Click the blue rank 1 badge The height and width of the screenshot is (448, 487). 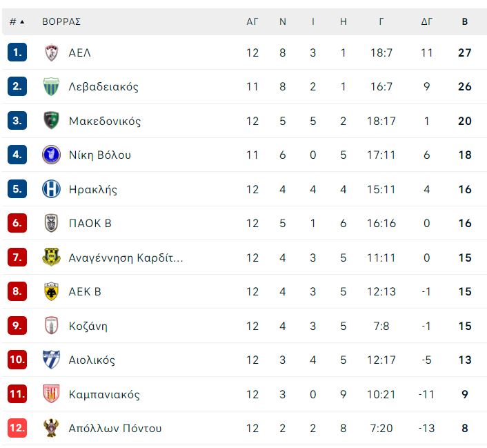click(x=17, y=52)
